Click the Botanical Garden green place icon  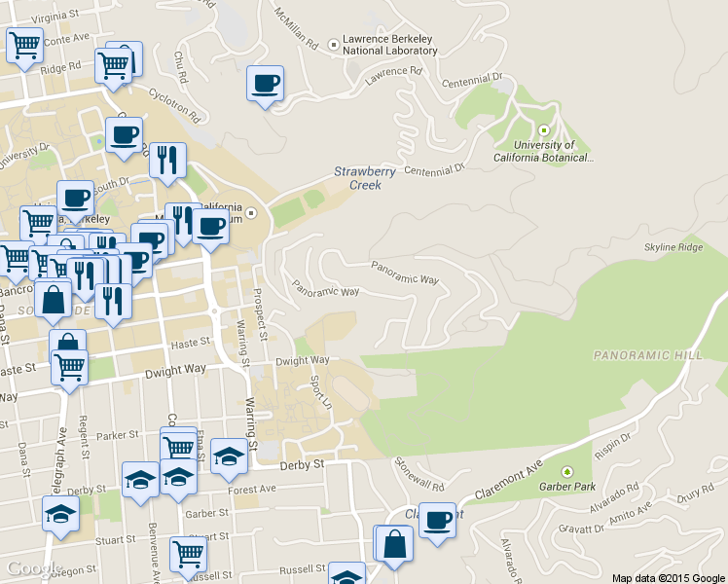tap(544, 130)
